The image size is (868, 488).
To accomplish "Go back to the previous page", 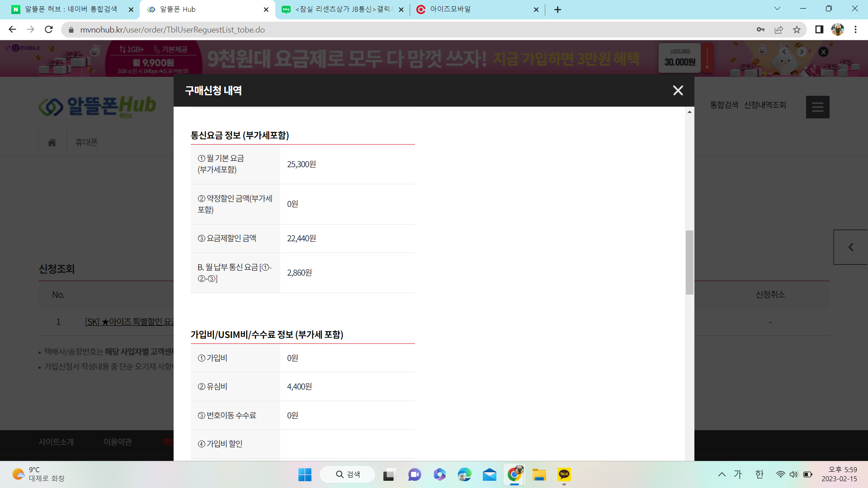I will 12,29.
